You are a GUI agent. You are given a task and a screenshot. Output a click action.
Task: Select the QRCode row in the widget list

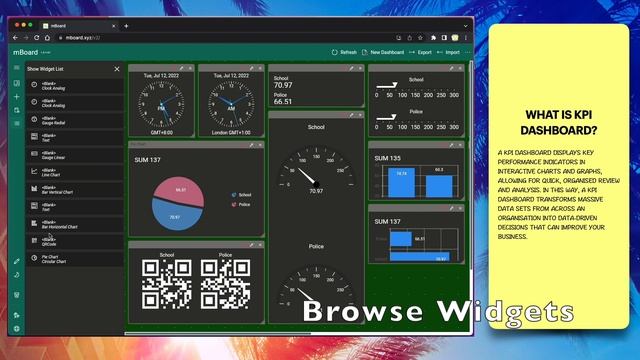75,242
